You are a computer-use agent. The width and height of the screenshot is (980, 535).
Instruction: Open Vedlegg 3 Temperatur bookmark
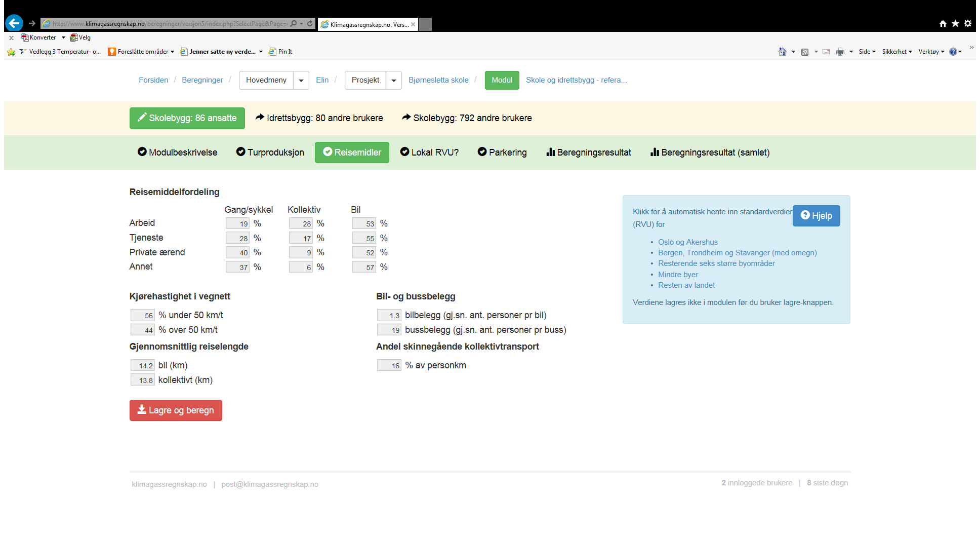point(60,52)
